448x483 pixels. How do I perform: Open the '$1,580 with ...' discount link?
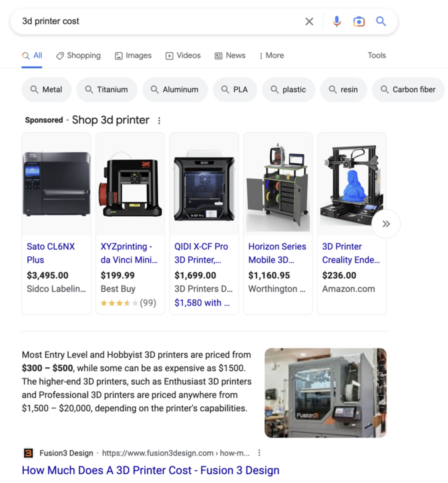point(202,303)
